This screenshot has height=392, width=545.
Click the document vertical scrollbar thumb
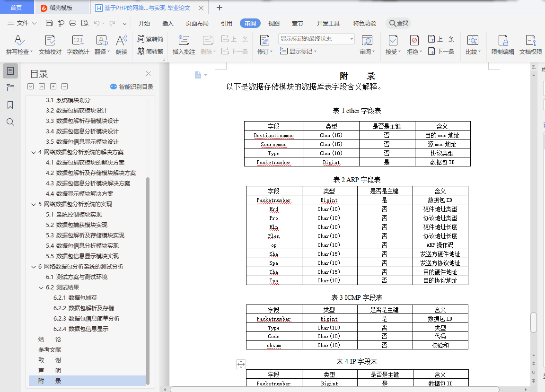click(x=533, y=322)
